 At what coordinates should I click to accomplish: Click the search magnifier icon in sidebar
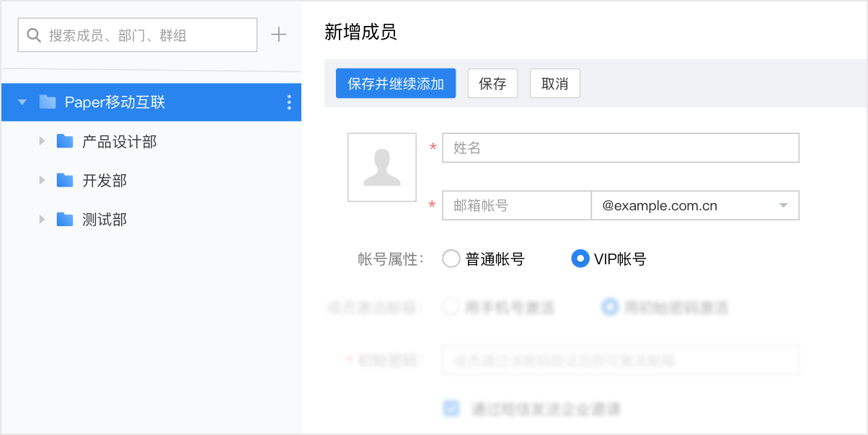click(33, 34)
